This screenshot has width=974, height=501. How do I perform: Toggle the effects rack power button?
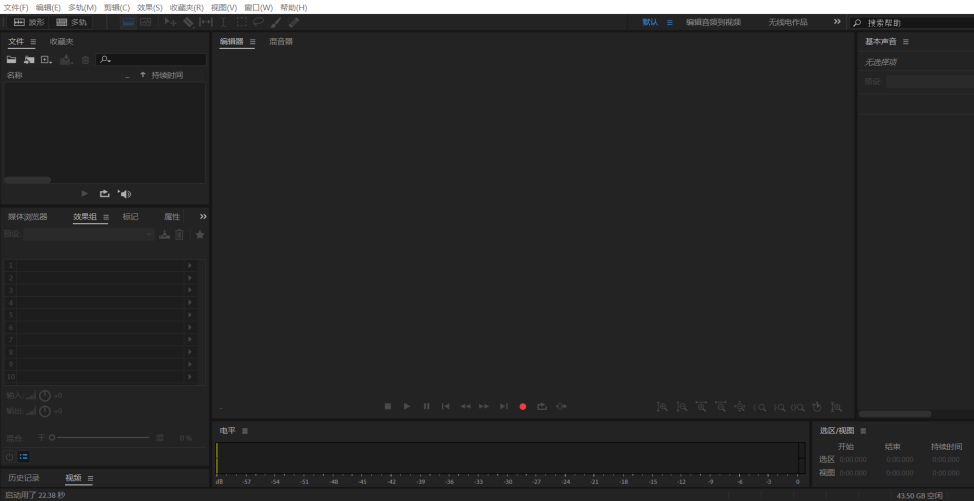[9, 456]
